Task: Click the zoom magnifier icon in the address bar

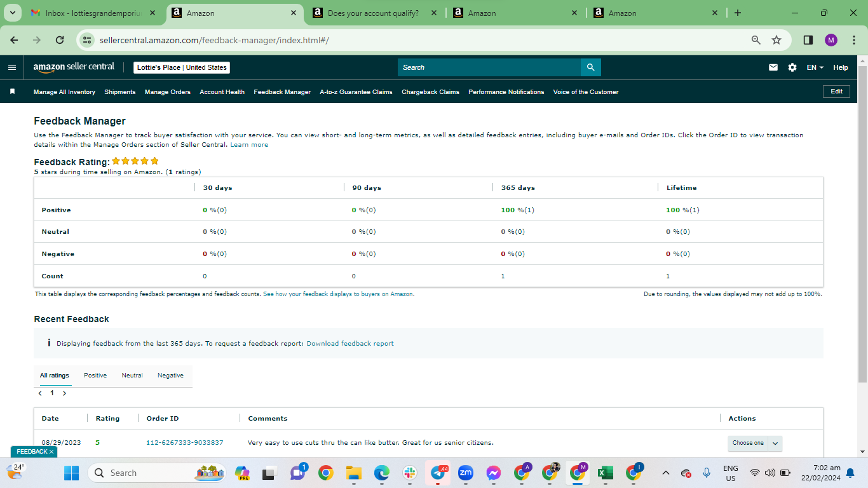Action: click(x=756, y=40)
